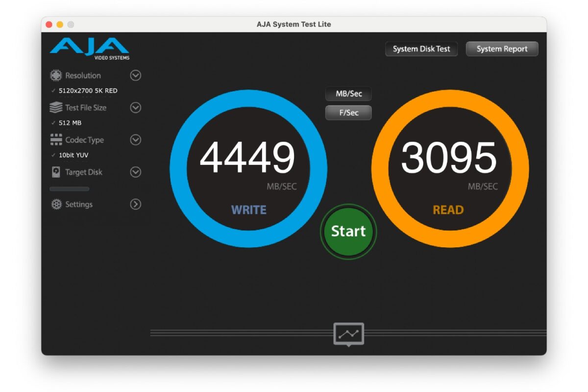Open the graph view icon at bottom
The image size is (588, 392).
(x=348, y=334)
